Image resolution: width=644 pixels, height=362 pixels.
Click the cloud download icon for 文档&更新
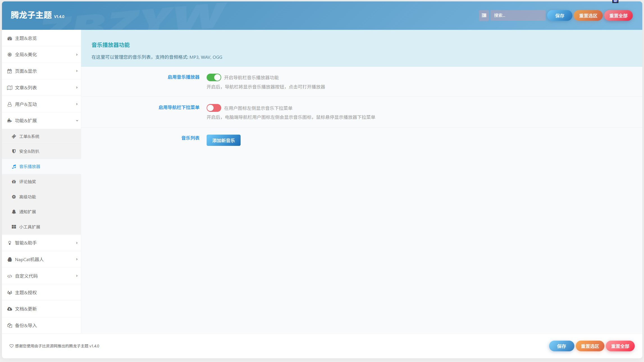click(x=10, y=309)
